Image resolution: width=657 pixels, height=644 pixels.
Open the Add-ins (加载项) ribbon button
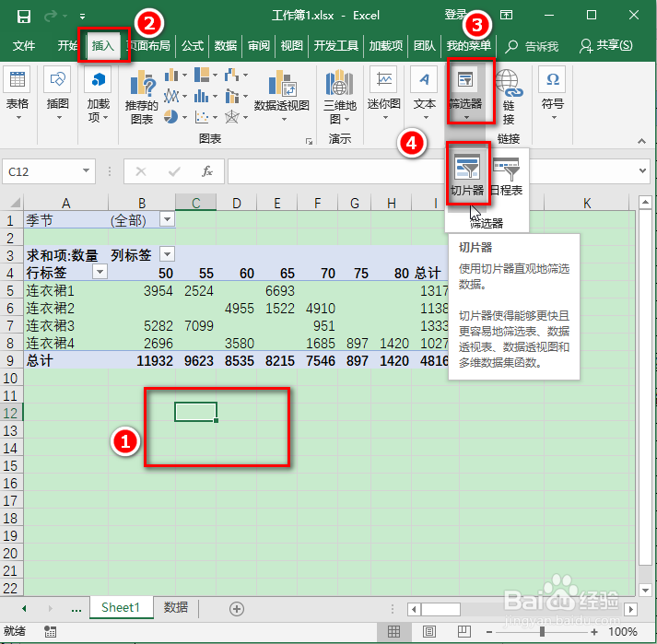tap(98, 95)
